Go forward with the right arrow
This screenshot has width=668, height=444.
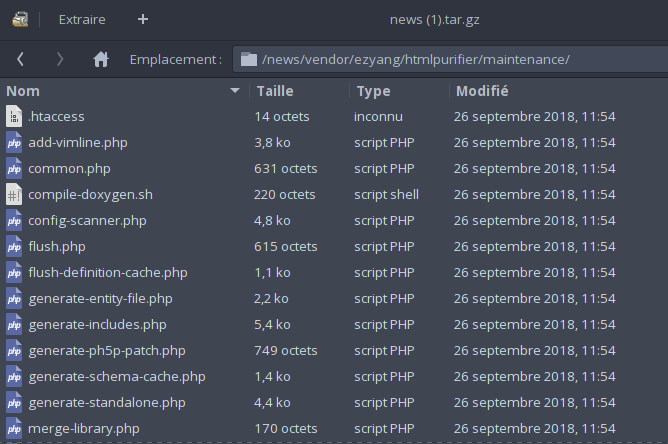click(60, 59)
